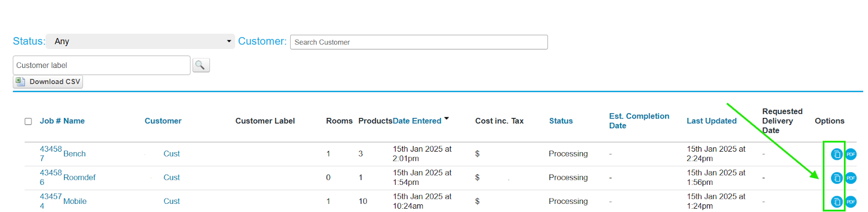Open job 434586

50,177
